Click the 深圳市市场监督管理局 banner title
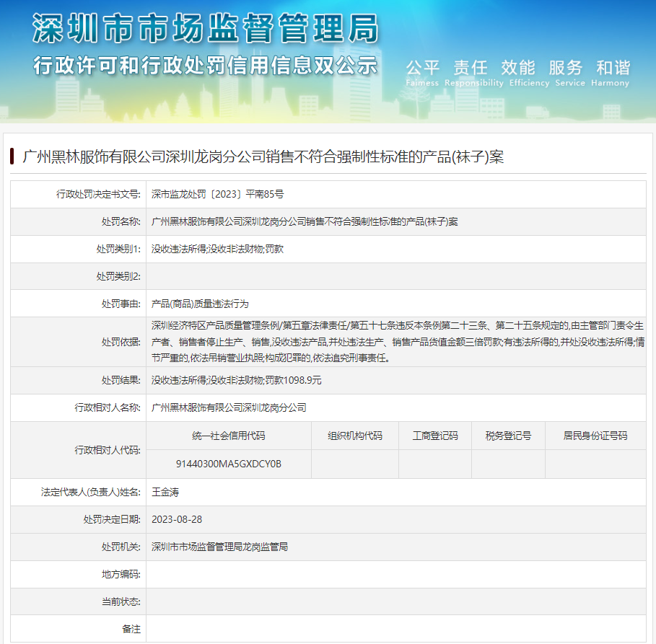The width and height of the screenshot is (656, 644). pos(206,28)
